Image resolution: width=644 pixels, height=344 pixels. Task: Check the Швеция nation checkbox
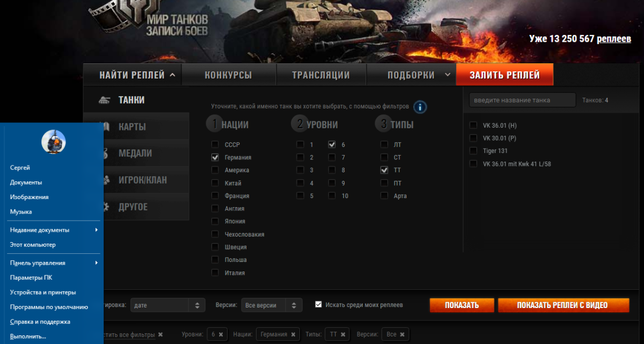tap(215, 247)
